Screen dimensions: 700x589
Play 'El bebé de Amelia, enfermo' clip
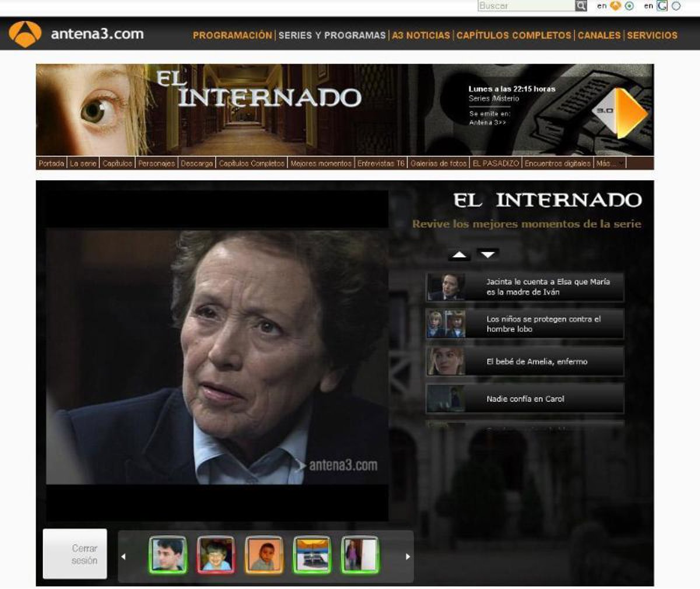point(525,362)
